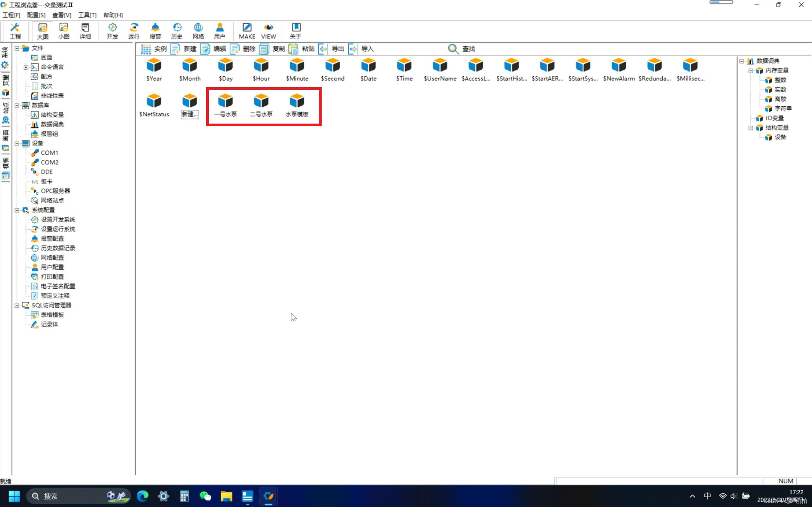Click the MAKE toolbar icon
The width and height of the screenshot is (812, 507).
click(x=247, y=31)
